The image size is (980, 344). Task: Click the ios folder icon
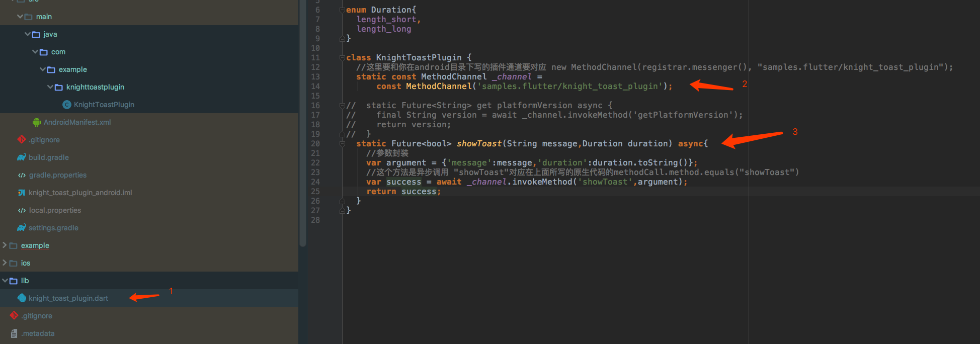click(x=14, y=264)
